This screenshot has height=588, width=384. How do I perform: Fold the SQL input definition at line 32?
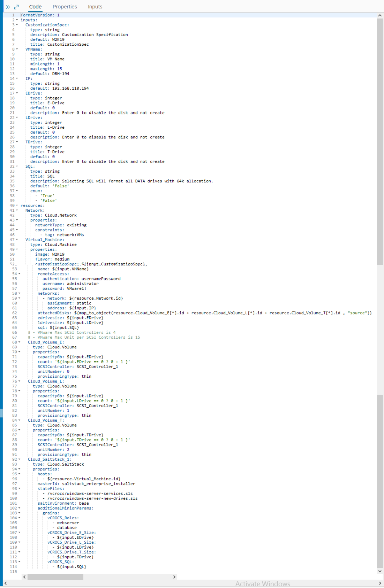[x=17, y=167]
